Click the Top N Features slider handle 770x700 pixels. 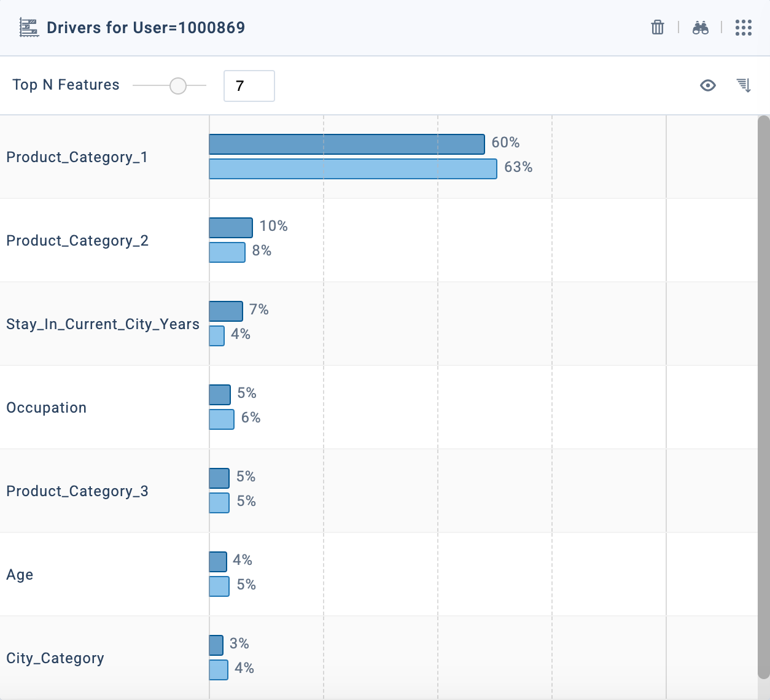(x=178, y=86)
